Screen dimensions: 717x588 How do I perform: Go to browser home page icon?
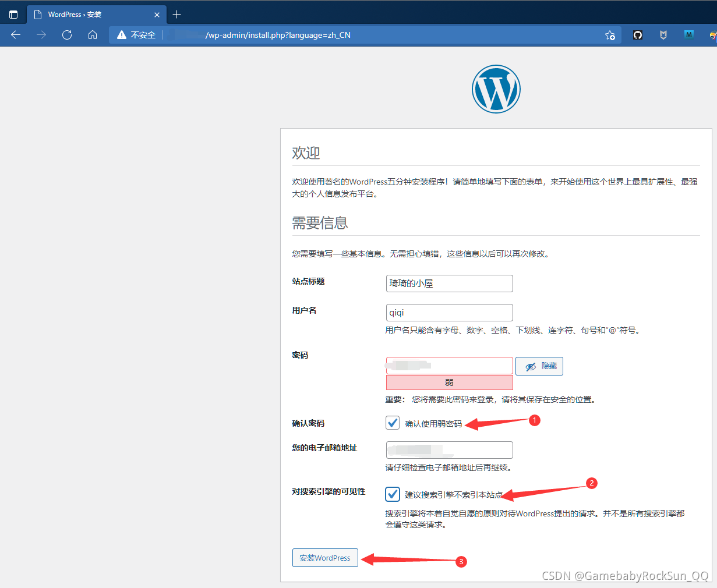93,35
